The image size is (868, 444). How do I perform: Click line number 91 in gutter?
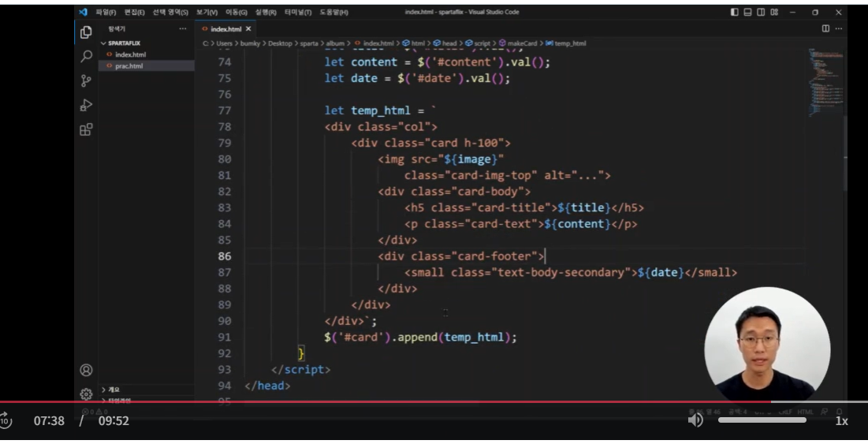pyautogui.click(x=224, y=338)
